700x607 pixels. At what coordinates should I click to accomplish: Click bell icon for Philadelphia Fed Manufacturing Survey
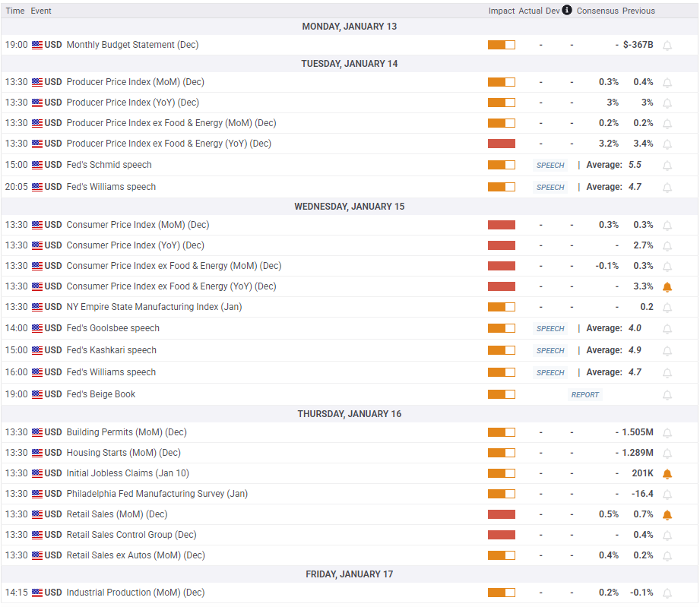click(x=667, y=495)
